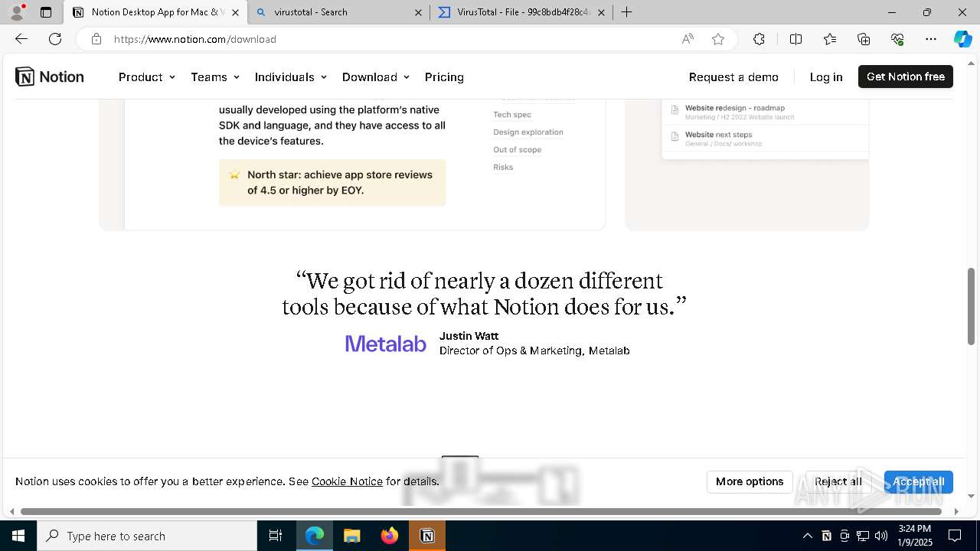Click the Notion tray icon

(826, 536)
